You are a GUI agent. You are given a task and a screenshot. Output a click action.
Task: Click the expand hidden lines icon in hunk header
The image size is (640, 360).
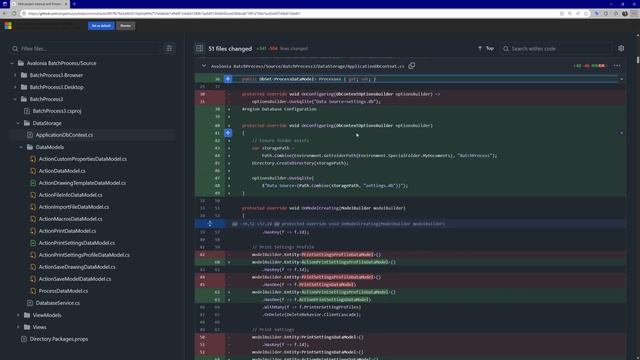pos(210,224)
